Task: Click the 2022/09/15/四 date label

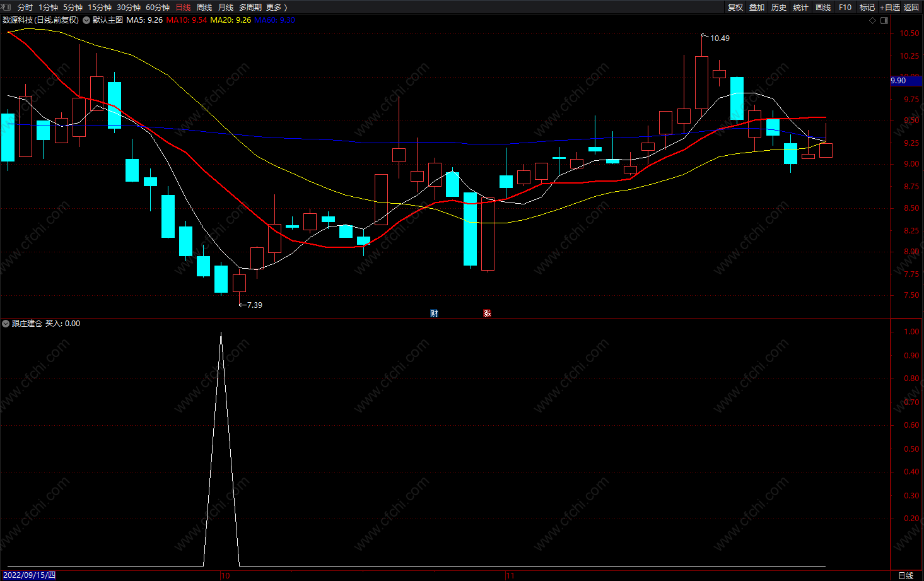Action: click(x=29, y=575)
